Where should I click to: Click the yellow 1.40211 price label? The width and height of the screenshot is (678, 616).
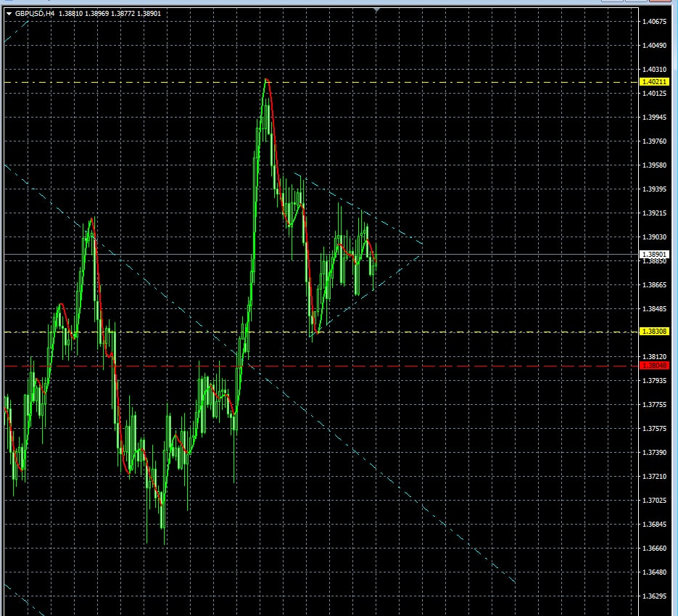(x=654, y=82)
